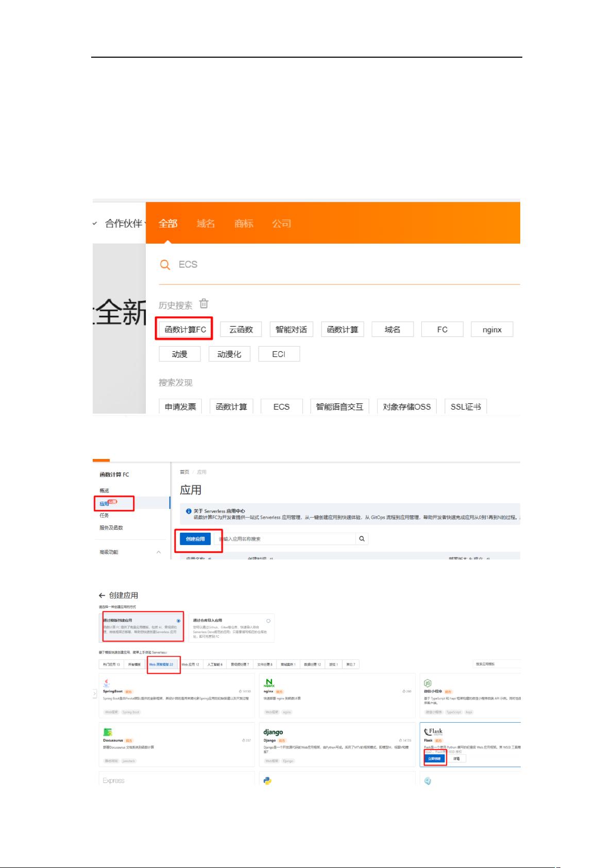Open the Web 应用 12 tab
Screen dimensions: 614x868
coord(190,665)
